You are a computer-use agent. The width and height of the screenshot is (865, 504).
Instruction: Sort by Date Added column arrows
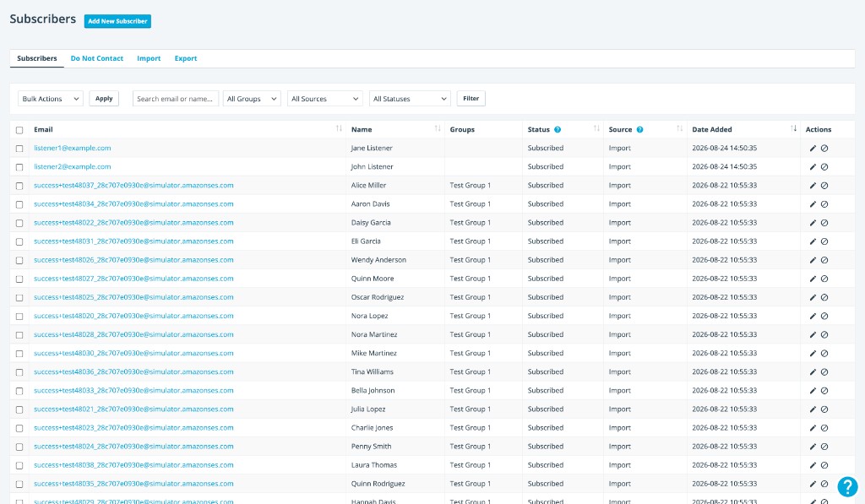pyautogui.click(x=793, y=128)
